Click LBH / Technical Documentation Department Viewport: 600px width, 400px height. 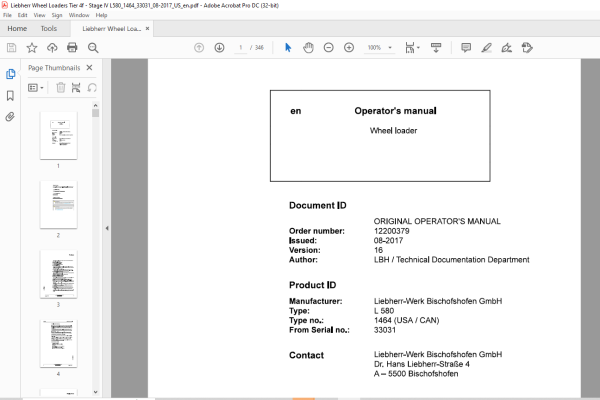[x=452, y=260]
